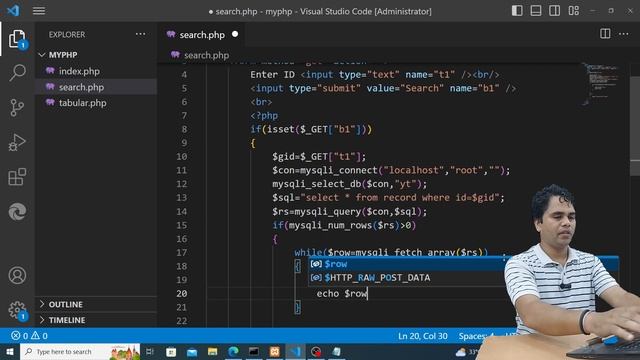
Task: Open the Edge tools activity bar icon
Action: click(17, 211)
